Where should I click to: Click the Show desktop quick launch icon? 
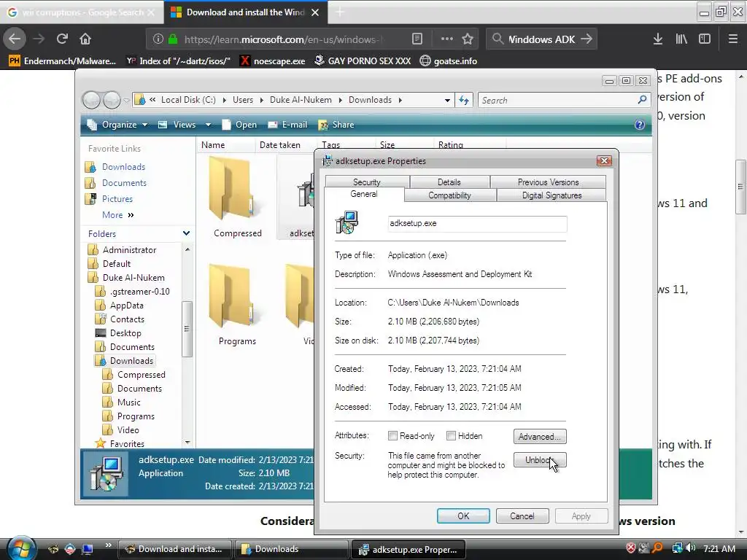(x=88, y=549)
